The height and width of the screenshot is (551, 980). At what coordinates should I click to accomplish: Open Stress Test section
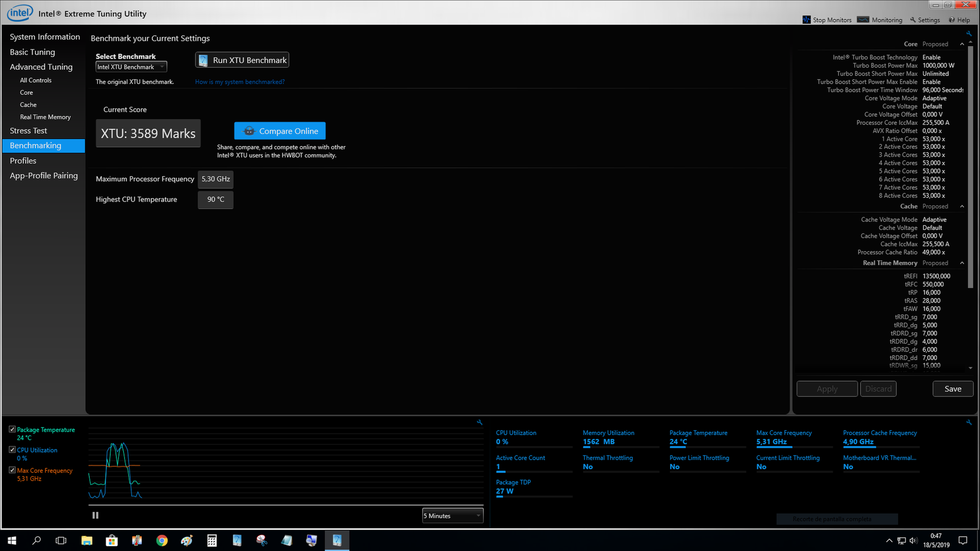point(29,131)
